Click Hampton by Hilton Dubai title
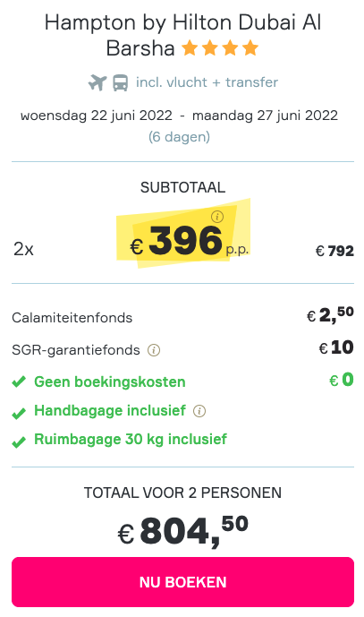364x617 pixels. pyautogui.click(x=182, y=36)
